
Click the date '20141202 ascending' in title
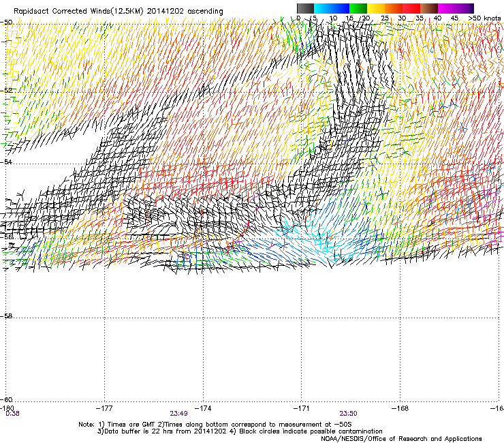185,11
